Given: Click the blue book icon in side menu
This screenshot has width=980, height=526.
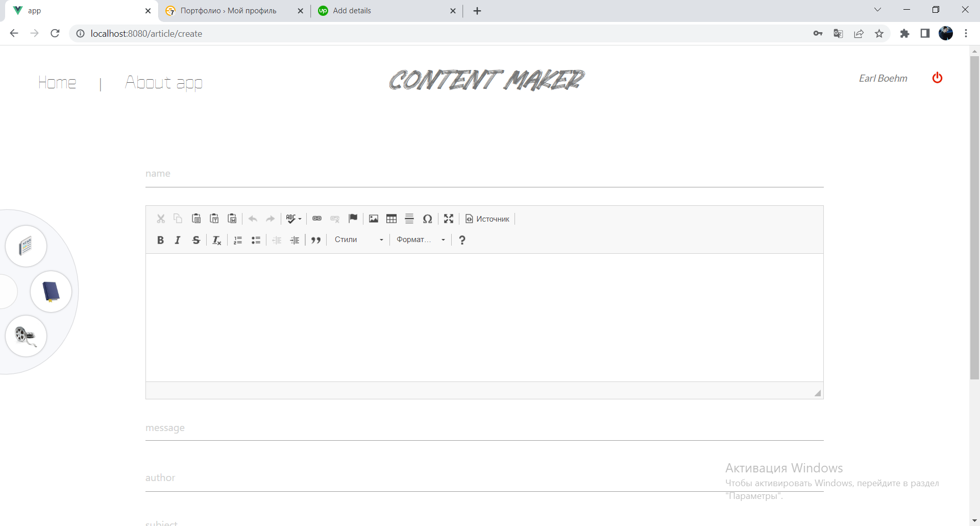Looking at the screenshot, I should (x=51, y=292).
